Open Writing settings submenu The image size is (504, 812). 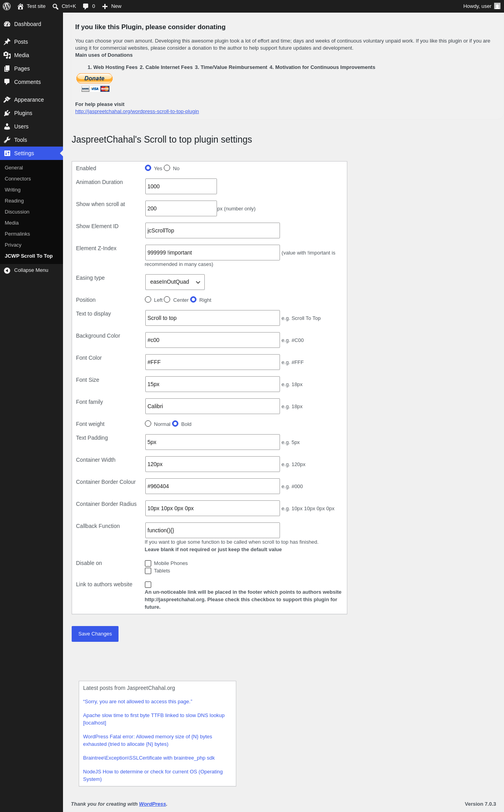point(13,190)
